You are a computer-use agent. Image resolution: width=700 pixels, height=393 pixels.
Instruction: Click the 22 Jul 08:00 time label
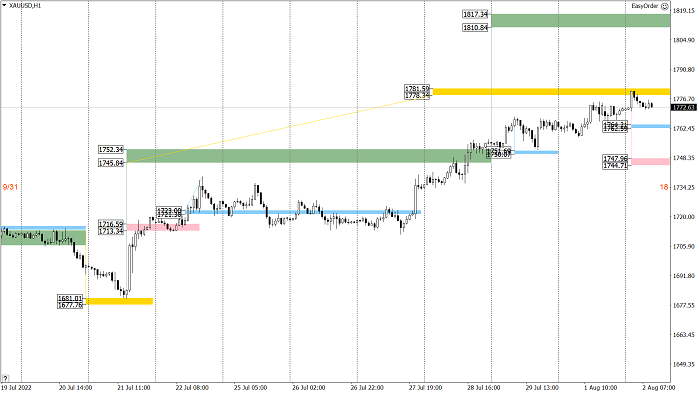point(192,388)
